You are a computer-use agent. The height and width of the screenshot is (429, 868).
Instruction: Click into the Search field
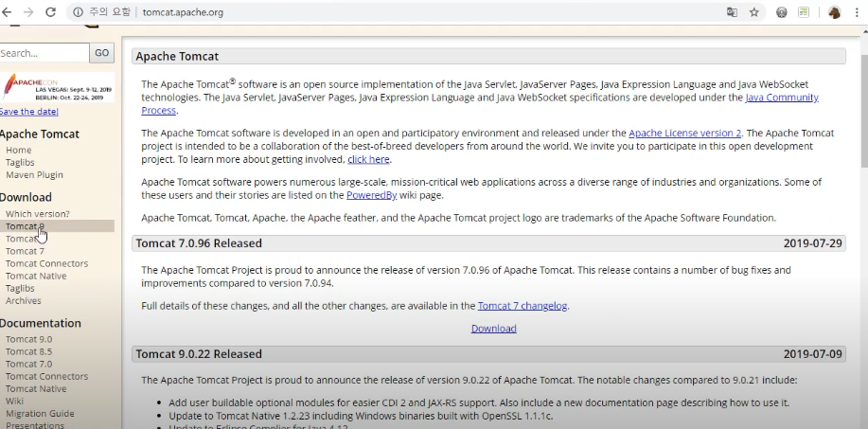click(x=44, y=53)
